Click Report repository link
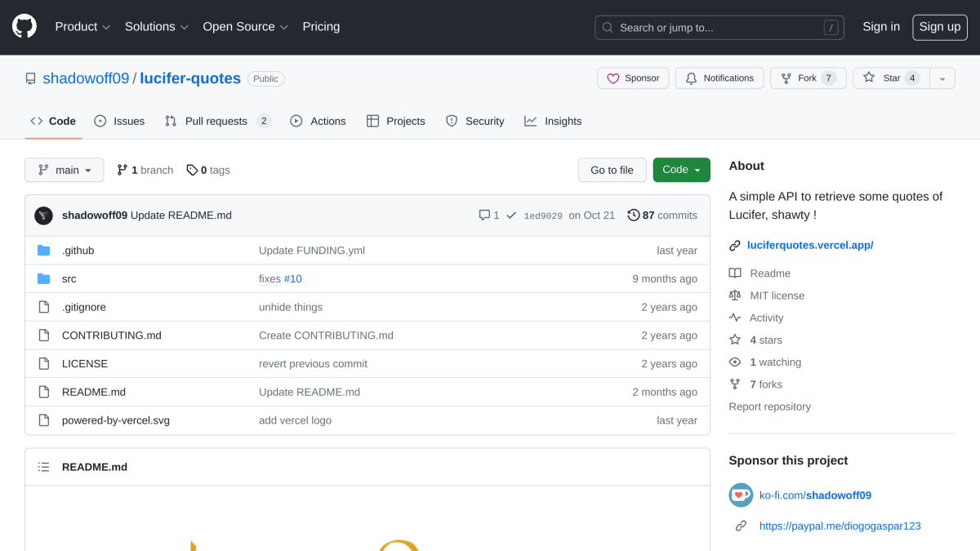The width and height of the screenshot is (980, 551). point(770,407)
